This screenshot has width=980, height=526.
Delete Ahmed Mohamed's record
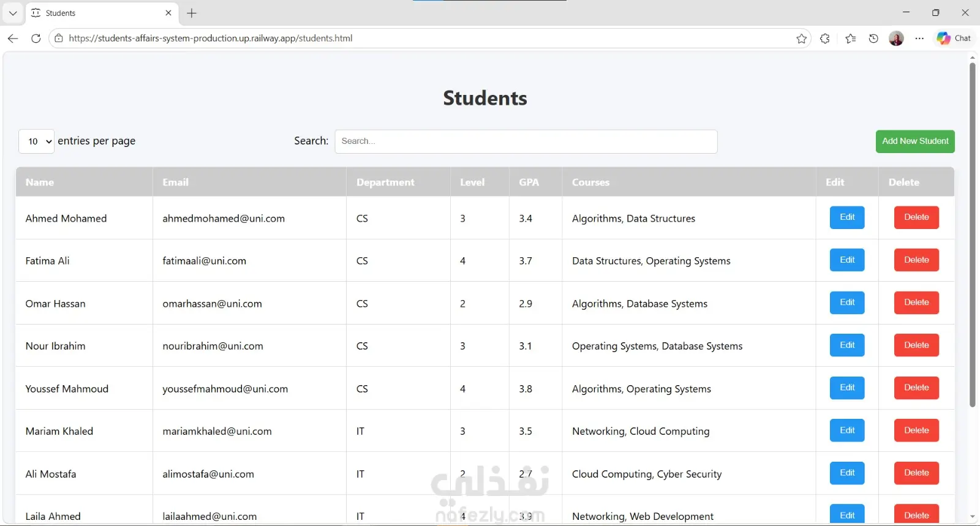[916, 217]
